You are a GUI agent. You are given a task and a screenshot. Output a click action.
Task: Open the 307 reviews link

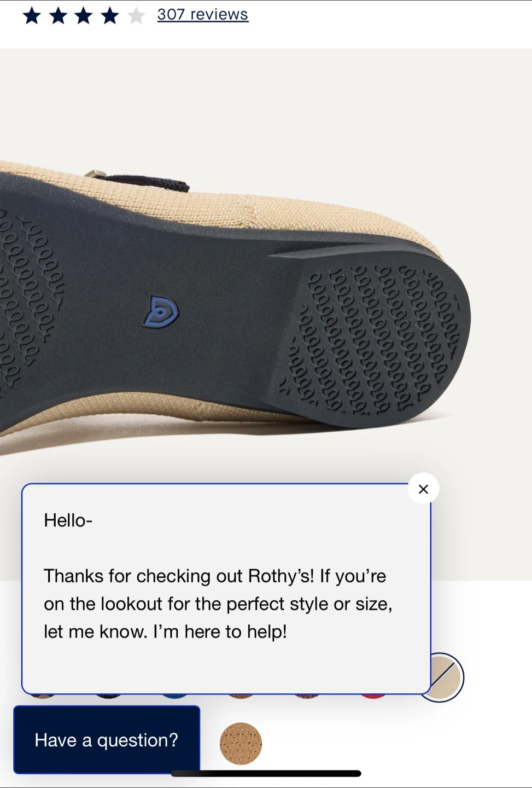point(202,14)
